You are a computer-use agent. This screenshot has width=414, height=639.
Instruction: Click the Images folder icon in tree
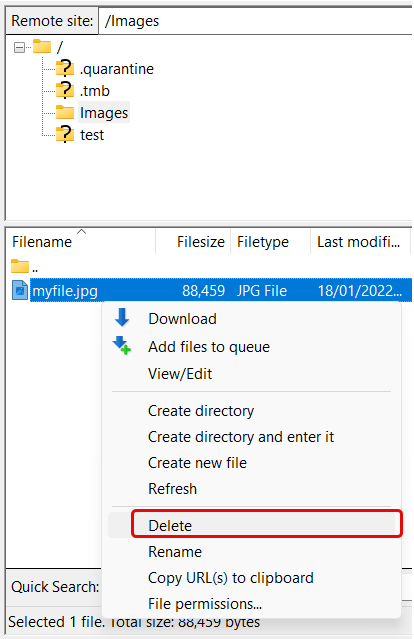(65, 112)
